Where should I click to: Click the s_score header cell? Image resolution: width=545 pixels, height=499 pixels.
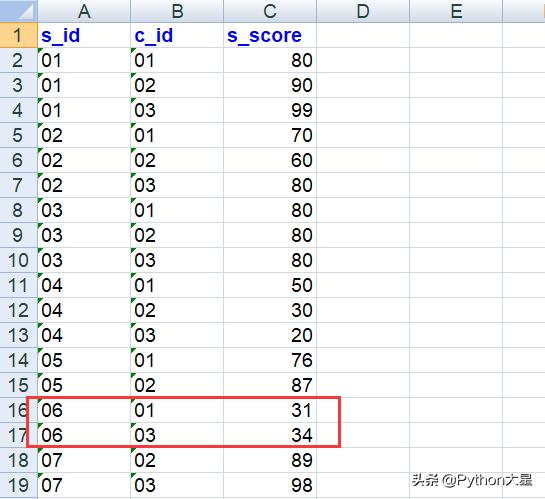coord(270,35)
